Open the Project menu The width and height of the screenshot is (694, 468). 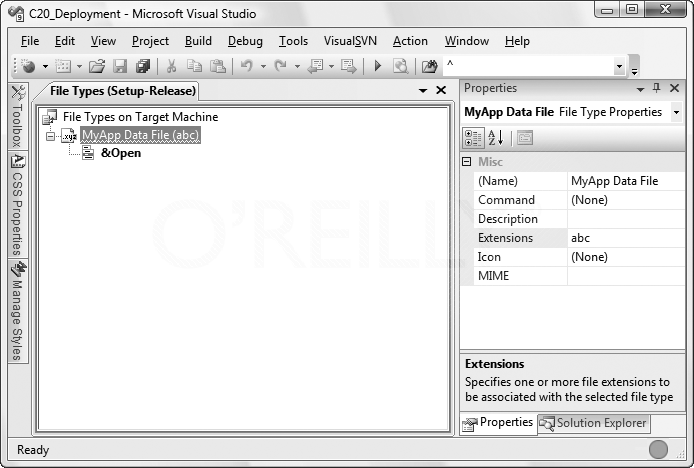pos(150,41)
